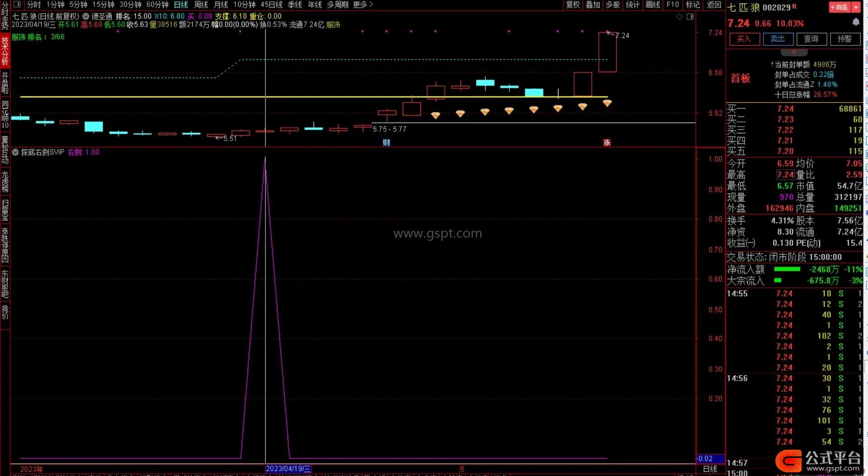Open 龙虎榜 in left sidebar
Screen dimensions: 868x476
[5, 181]
